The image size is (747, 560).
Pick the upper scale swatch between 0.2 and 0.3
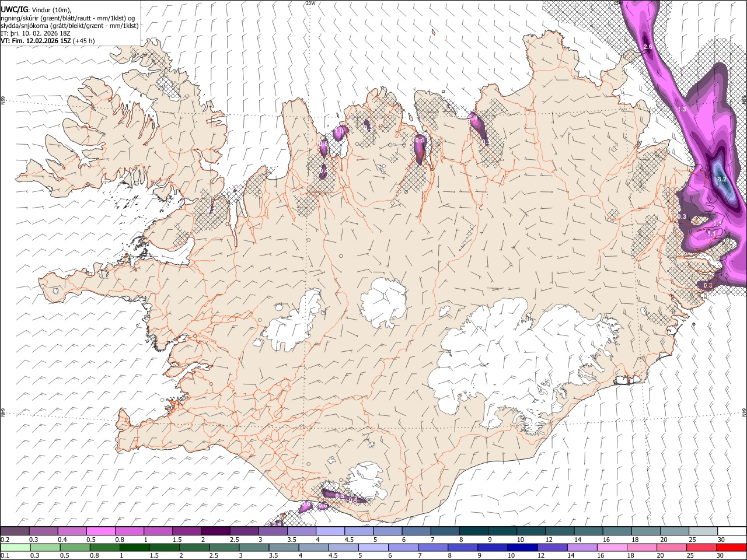coord(15,531)
